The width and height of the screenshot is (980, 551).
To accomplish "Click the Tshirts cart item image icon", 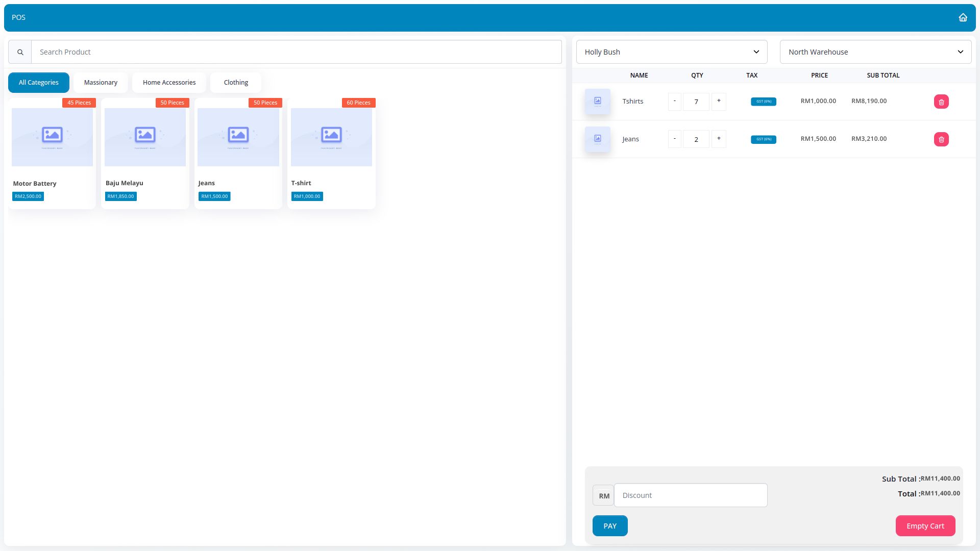I will 597,101.
